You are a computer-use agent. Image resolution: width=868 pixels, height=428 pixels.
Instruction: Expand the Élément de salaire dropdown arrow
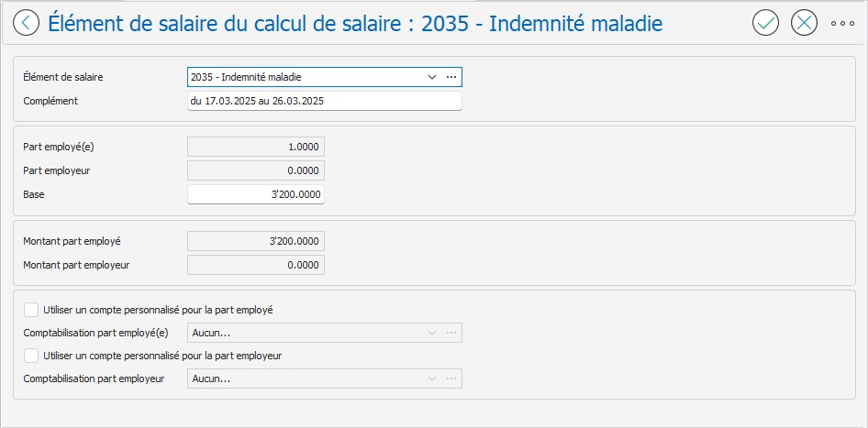432,77
